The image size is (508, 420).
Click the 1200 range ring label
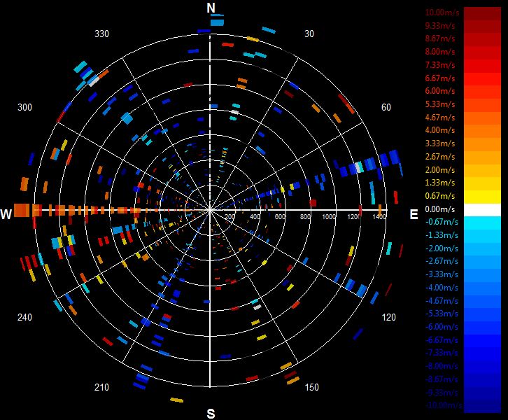[354, 216]
